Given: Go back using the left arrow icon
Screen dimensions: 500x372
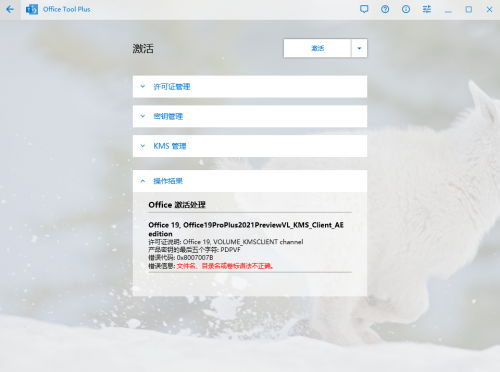Looking at the screenshot, I should (10, 9).
